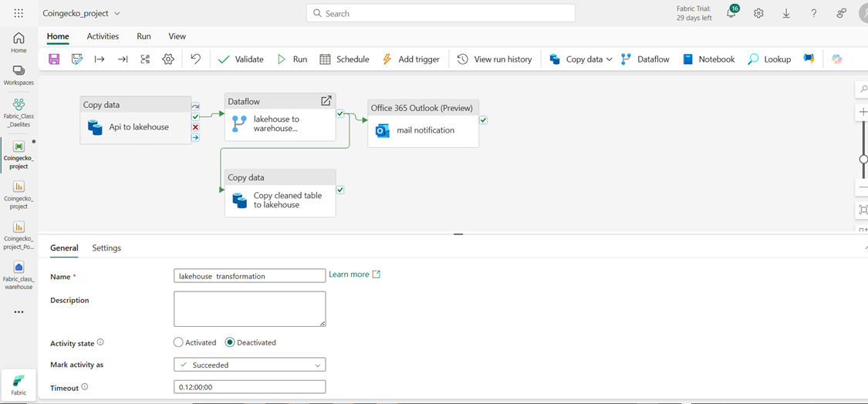The height and width of the screenshot is (404, 868).
Task: Click the download icon in top bar
Action: tap(786, 13)
